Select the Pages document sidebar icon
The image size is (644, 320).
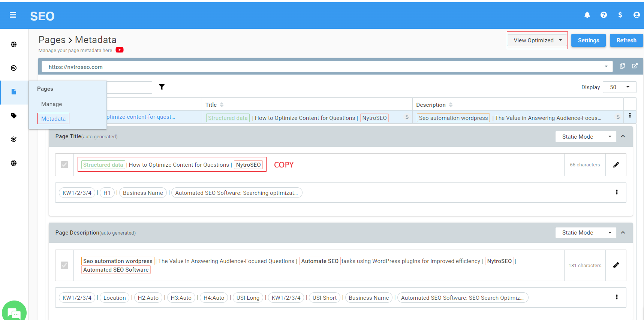coord(14,92)
